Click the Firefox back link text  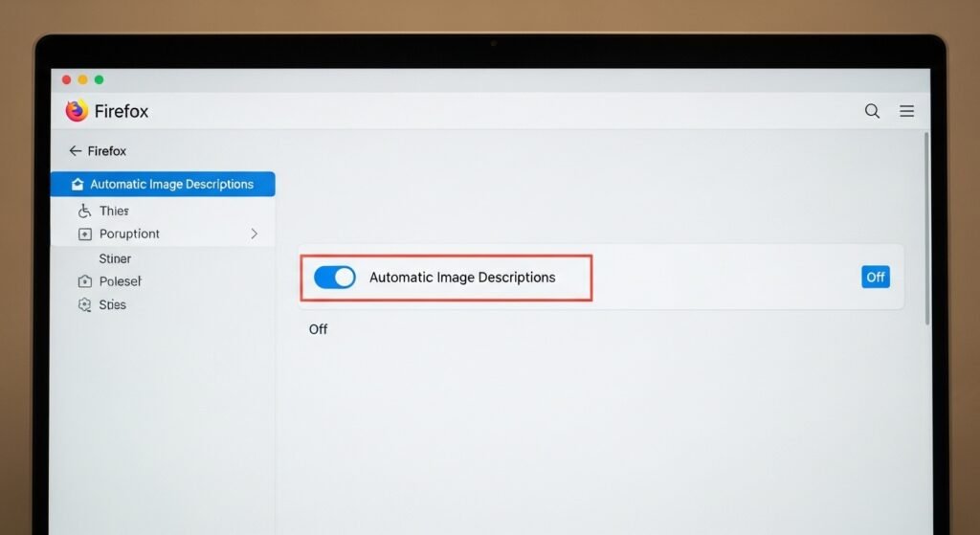107,151
